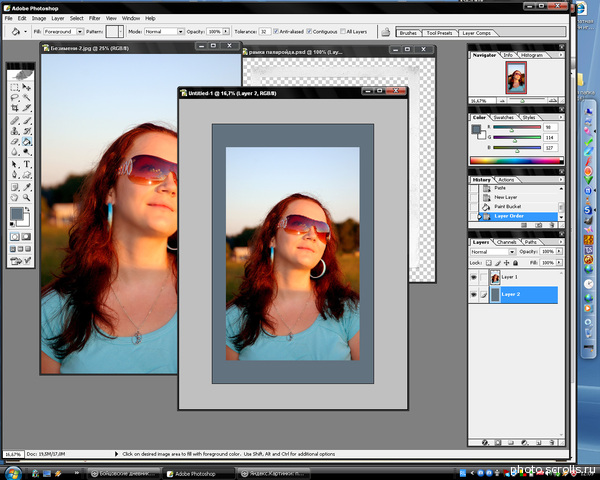This screenshot has width=600, height=480.
Task: Open the Brushes palette well tab
Action: point(408,33)
